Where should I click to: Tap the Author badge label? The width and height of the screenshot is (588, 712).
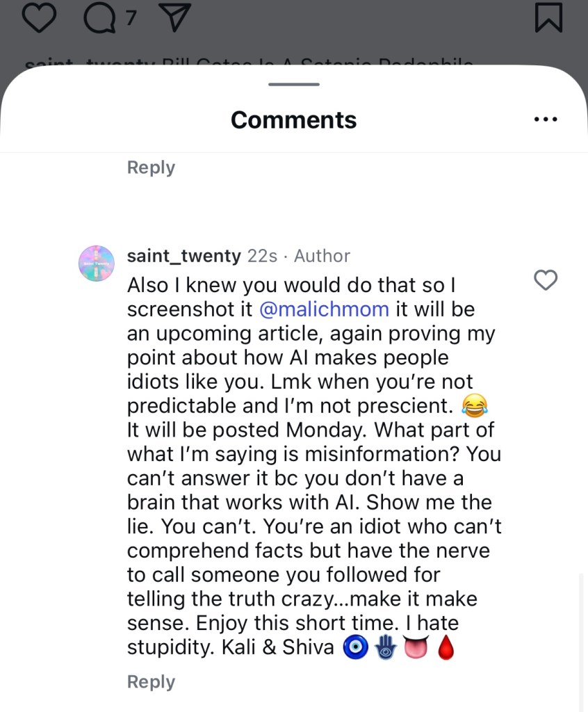coord(322,256)
